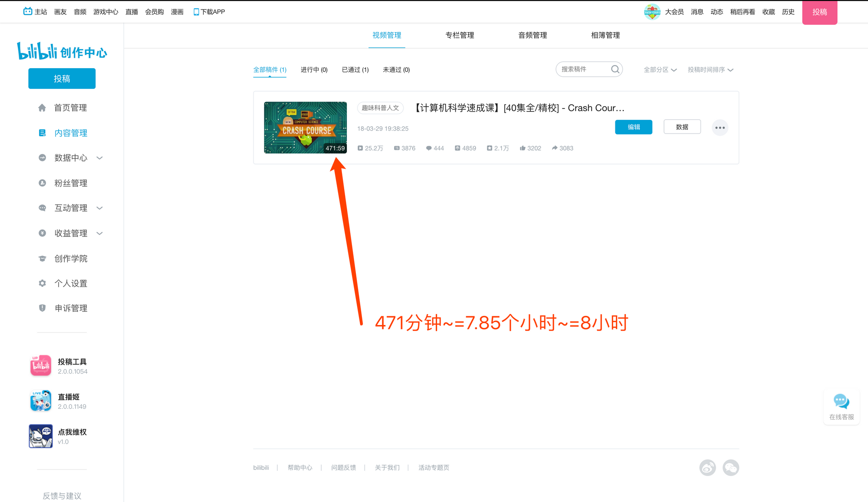Expand the 数据中心 sidebar menu
This screenshot has width=868, height=502.
pyautogui.click(x=71, y=158)
